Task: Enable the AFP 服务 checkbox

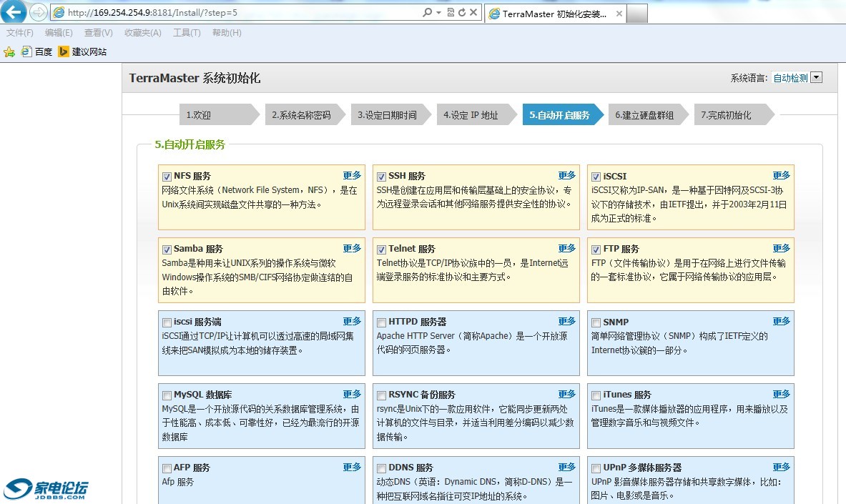Action: coord(167,468)
